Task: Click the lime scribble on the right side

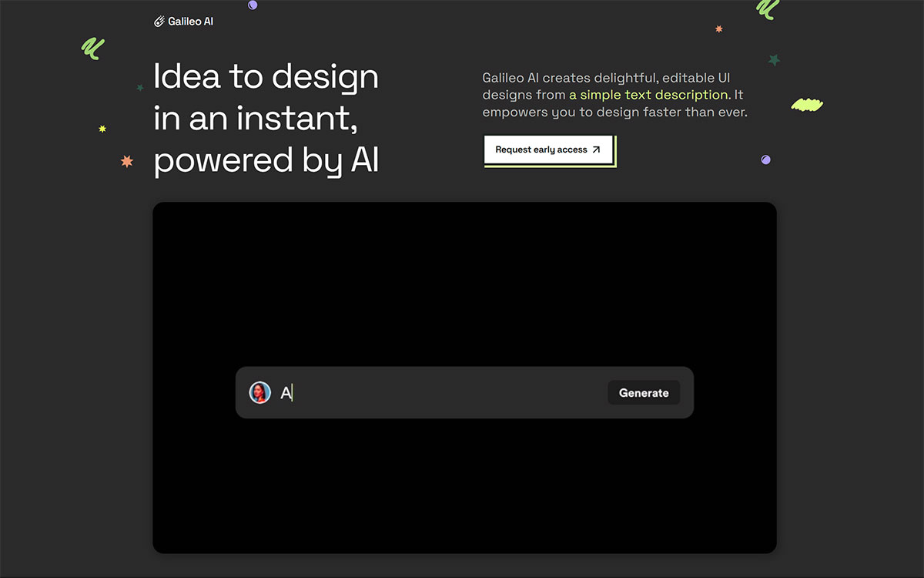Action: (807, 105)
